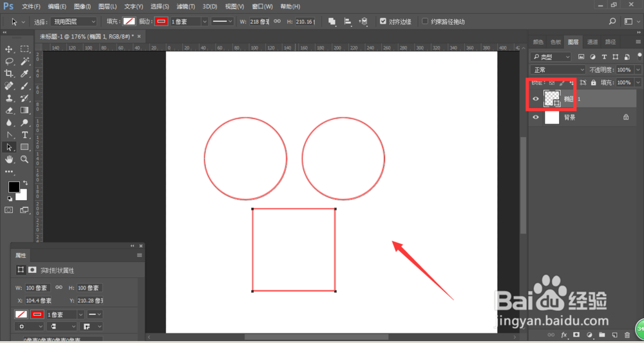This screenshot has width=644, height=343.
Task: Click the black foreground color swatch
Action: pos(14,187)
